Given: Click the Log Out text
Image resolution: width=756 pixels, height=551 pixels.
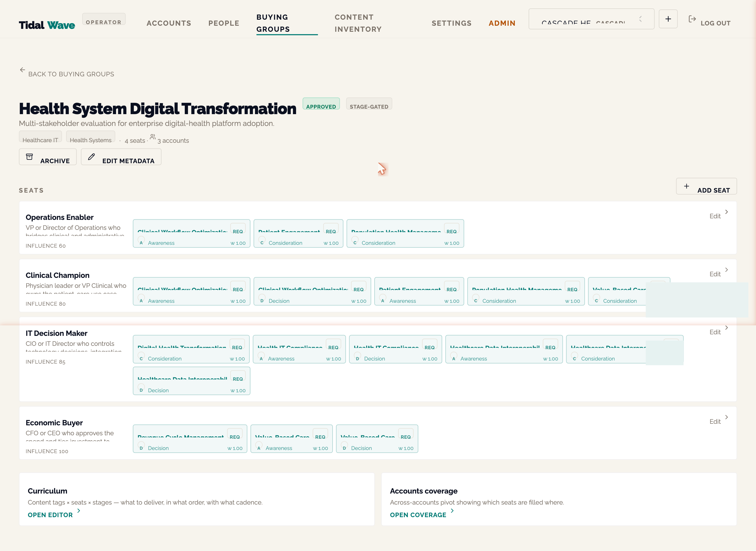Looking at the screenshot, I should (x=715, y=23).
